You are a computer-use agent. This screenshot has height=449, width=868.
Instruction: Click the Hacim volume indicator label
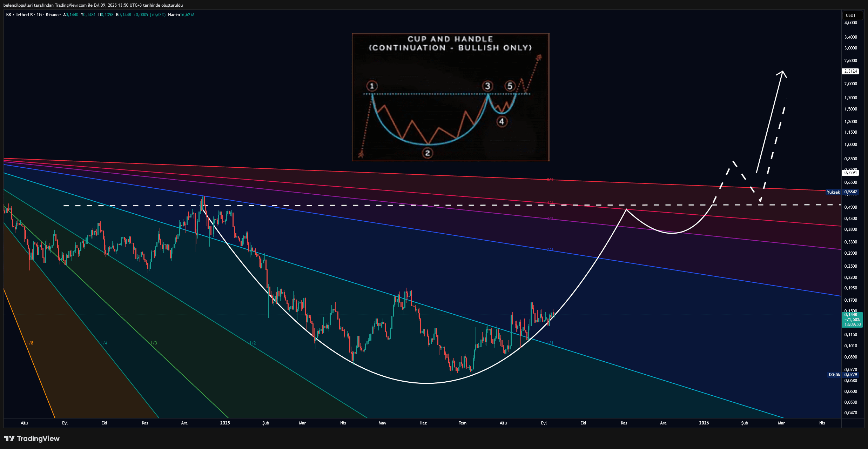(x=174, y=15)
